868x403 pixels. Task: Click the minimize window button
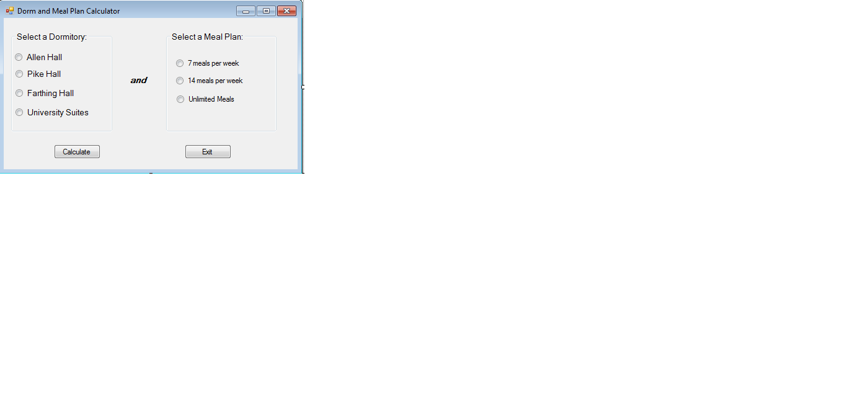pyautogui.click(x=246, y=11)
